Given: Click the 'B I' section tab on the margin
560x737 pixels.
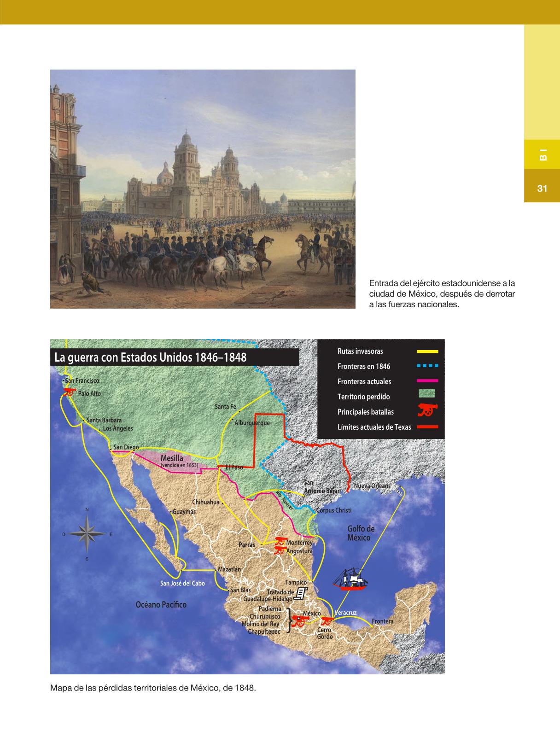Looking at the screenshot, I should click(542, 155).
